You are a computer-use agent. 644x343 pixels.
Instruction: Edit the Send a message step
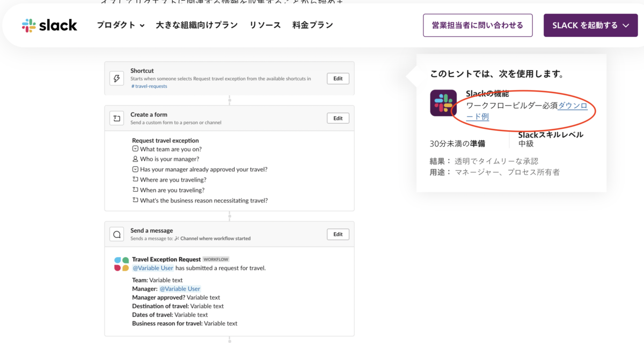pos(338,234)
